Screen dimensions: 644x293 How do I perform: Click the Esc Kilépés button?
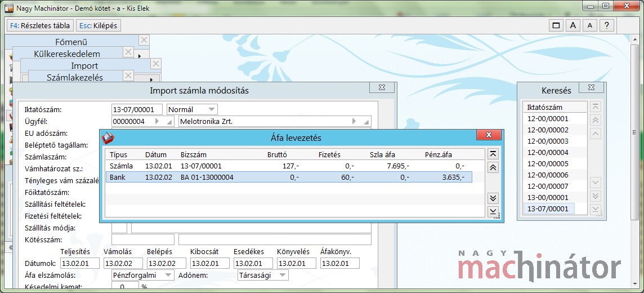[x=98, y=25]
